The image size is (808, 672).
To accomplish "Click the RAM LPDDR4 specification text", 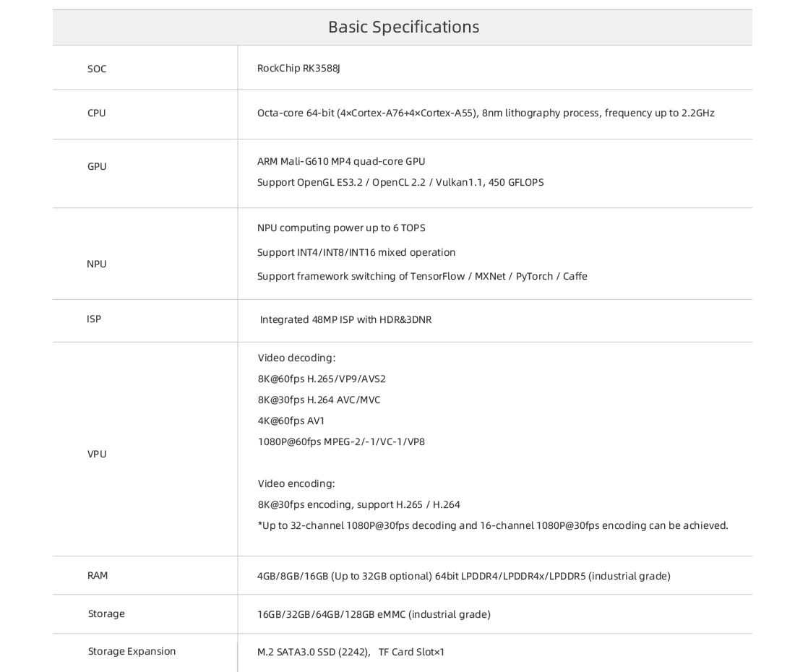I will (x=463, y=576).
